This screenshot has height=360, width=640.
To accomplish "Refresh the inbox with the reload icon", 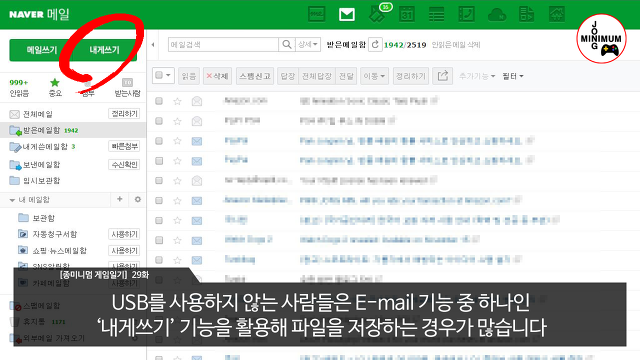I will click(375, 44).
